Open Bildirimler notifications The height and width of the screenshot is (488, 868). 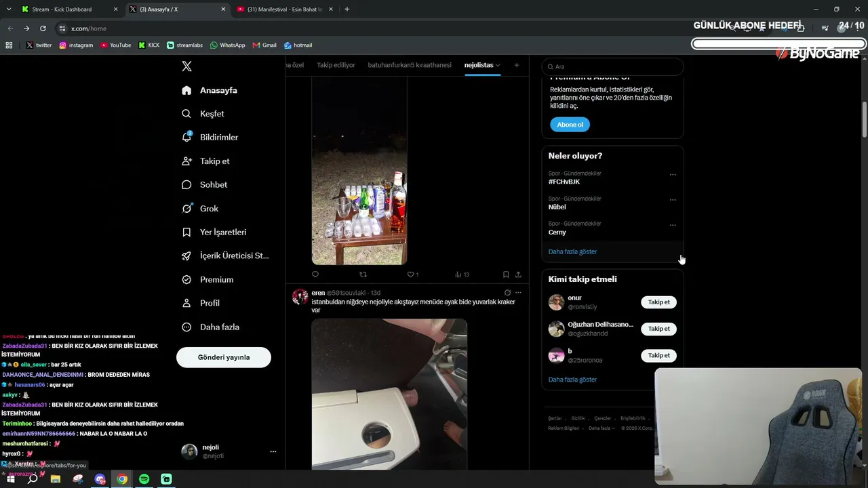click(x=210, y=137)
